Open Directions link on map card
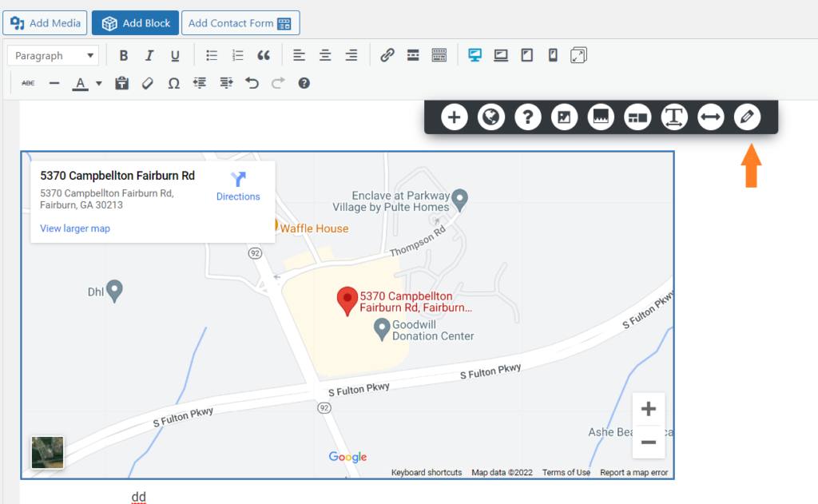Image resolution: width=818 pixels, height=504 pixels. pos(238,186)
